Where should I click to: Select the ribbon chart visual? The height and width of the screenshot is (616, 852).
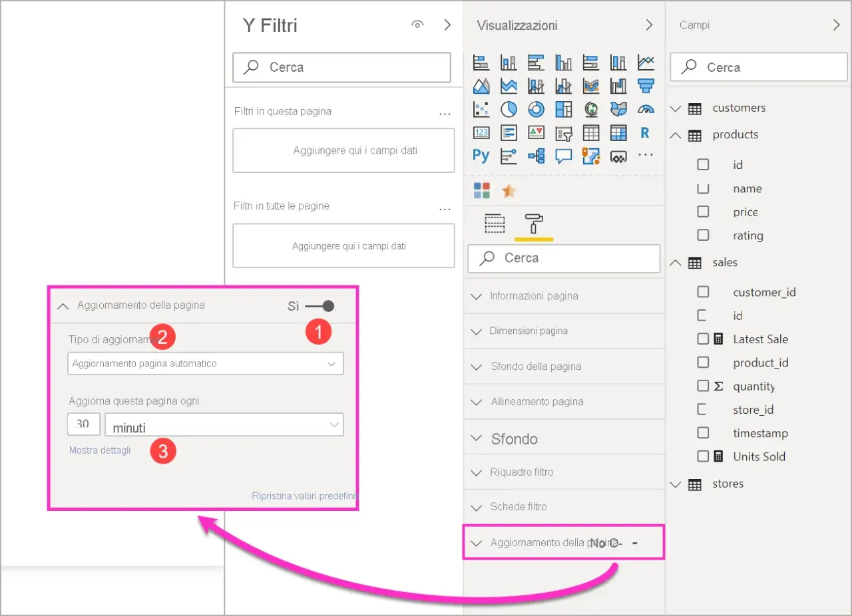tap(590, 86)
